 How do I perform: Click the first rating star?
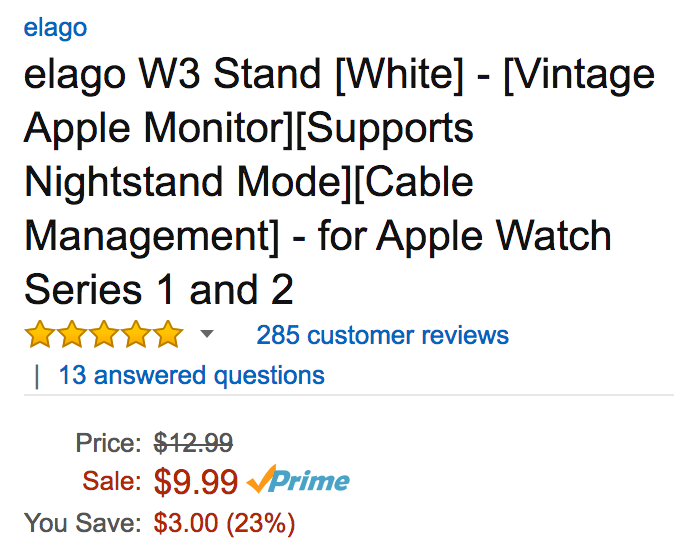pyautogui.click(x=40, y=334)
